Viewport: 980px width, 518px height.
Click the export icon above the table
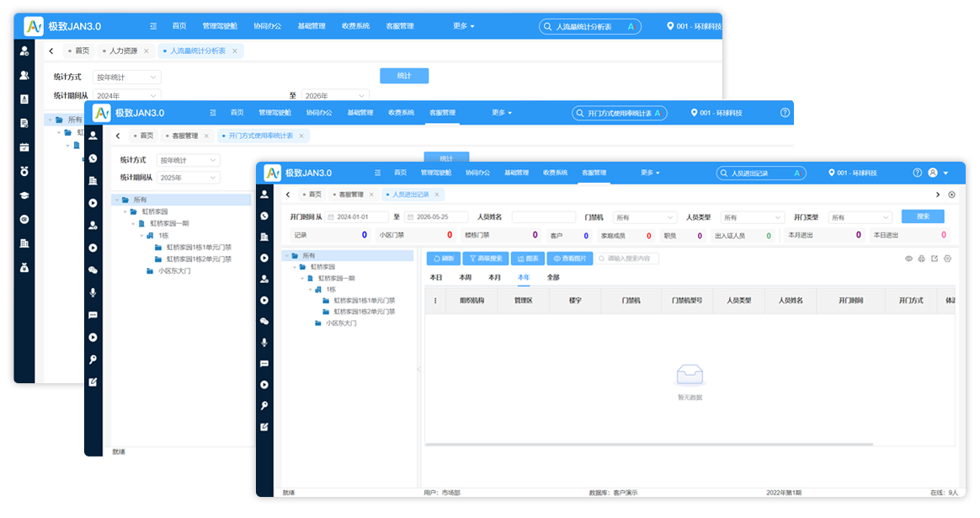tap(935, 259)
